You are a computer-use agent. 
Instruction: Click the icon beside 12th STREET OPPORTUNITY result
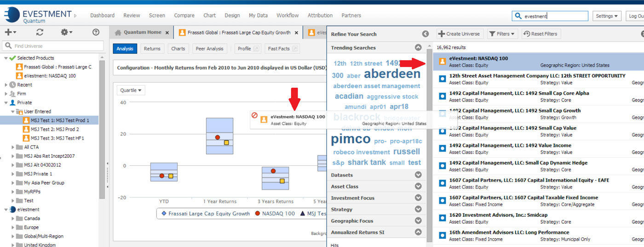(442, 79)
